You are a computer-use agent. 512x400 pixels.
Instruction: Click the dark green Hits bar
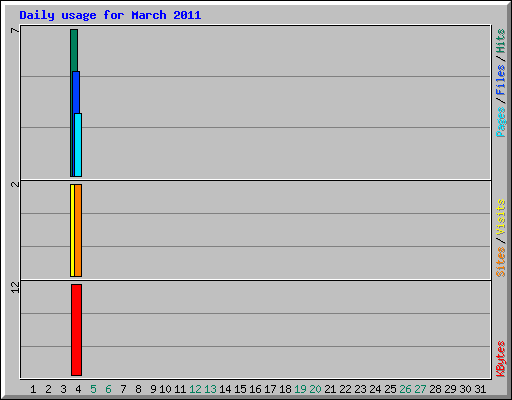point(74,50)
